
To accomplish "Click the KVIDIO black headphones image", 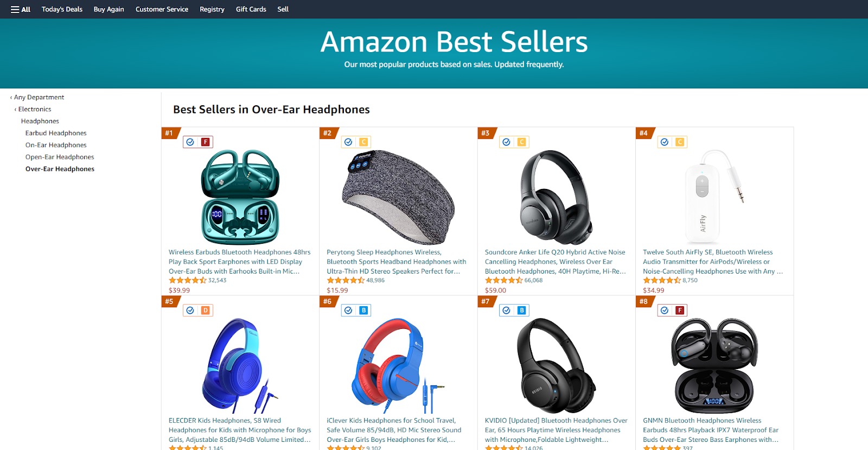I will pyautogui.click(x=556, y=366).
